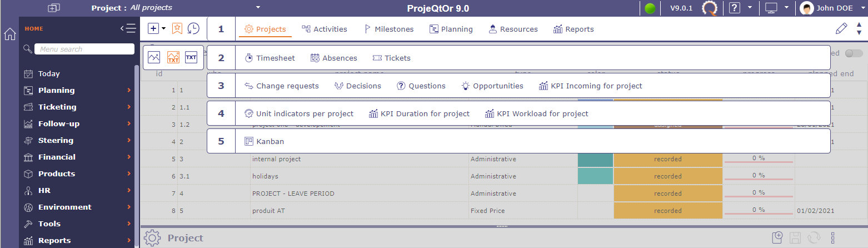Open the Milestones tab

(388, 29)
